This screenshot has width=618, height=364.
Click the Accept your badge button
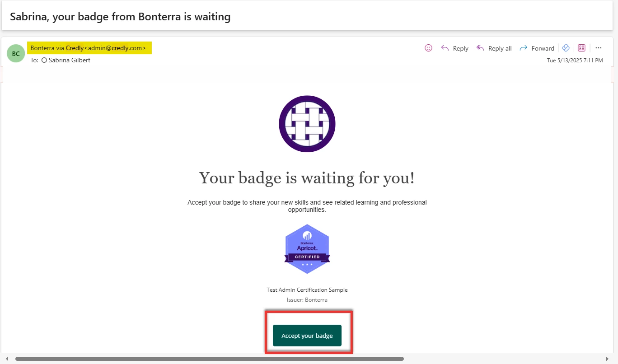pos(307,336)
